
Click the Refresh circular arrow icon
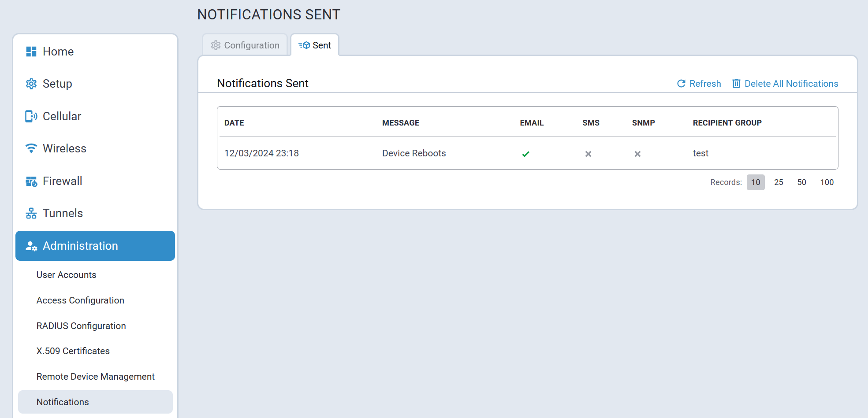pos(681,84)
